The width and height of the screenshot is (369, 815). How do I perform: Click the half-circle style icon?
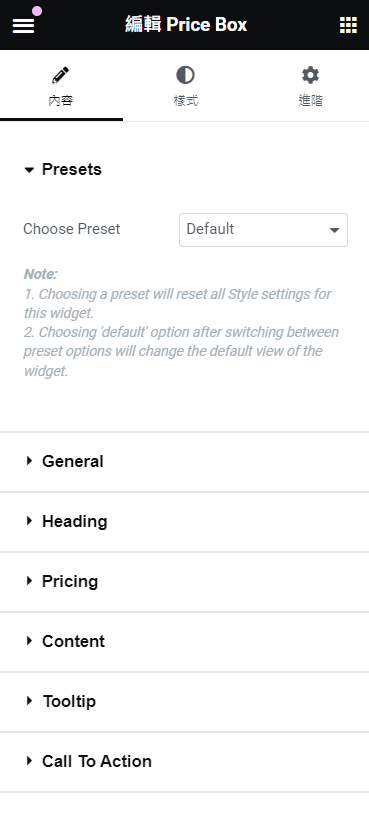(x=186, y=75)
